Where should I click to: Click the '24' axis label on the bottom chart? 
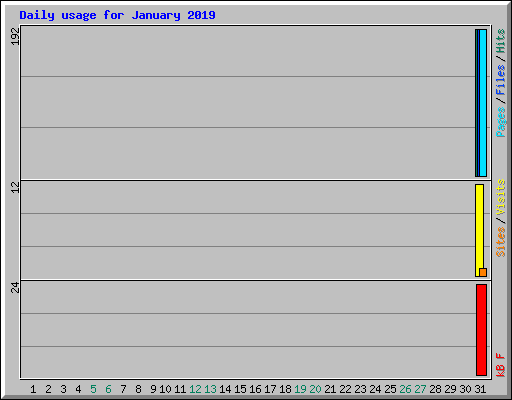pos(15,287)
